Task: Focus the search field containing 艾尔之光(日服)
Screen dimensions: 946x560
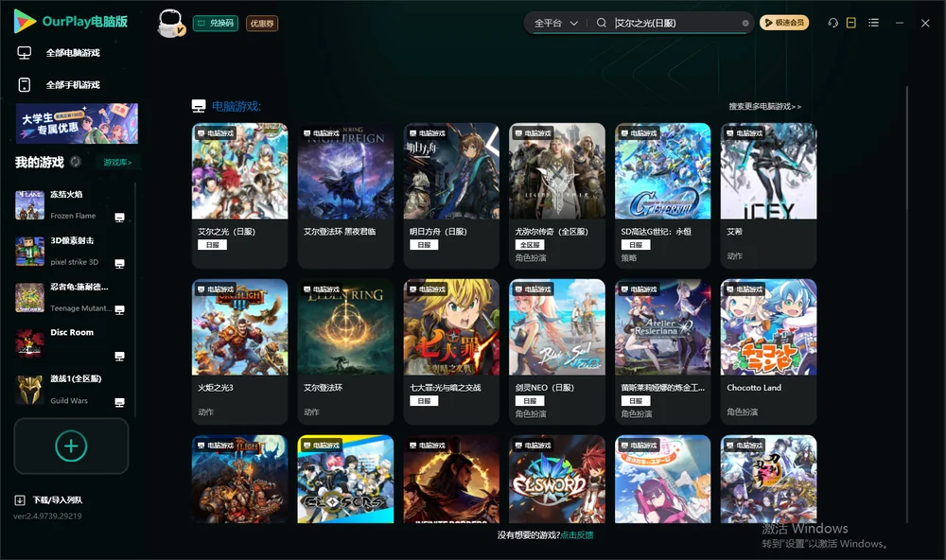Action: (677, 23)
